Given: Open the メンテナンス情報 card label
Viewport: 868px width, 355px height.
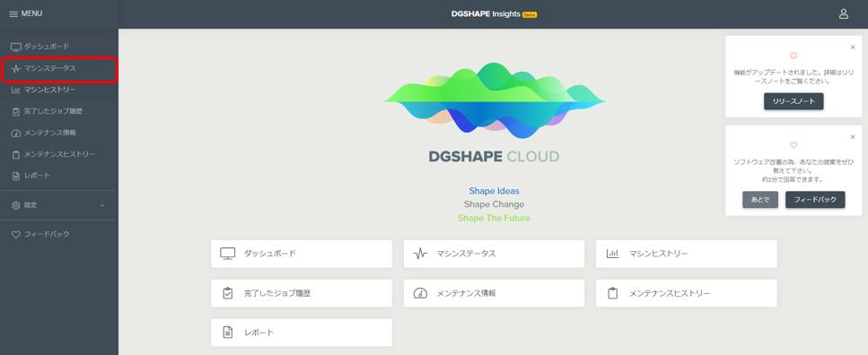Looking at the screenshot, I should coord(466,293).
